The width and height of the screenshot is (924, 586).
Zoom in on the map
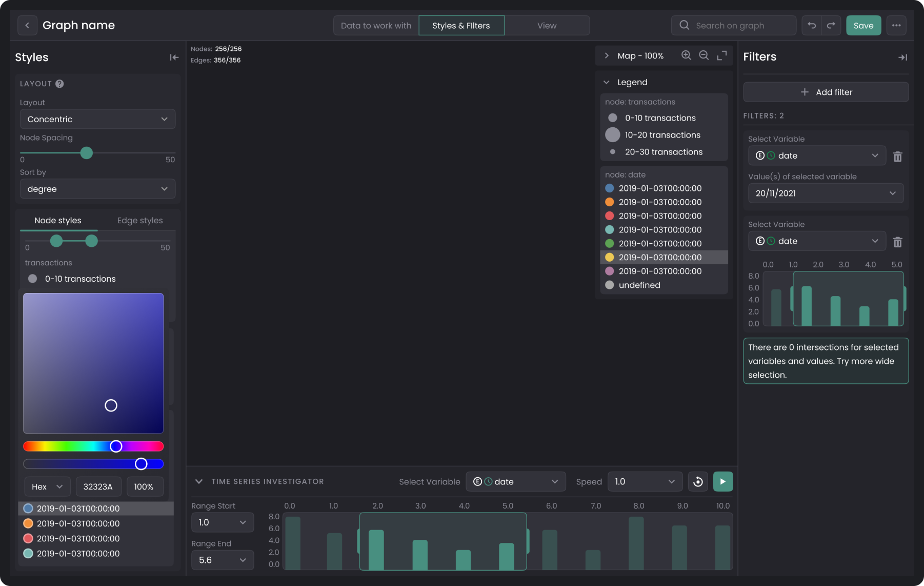point(686,55)
